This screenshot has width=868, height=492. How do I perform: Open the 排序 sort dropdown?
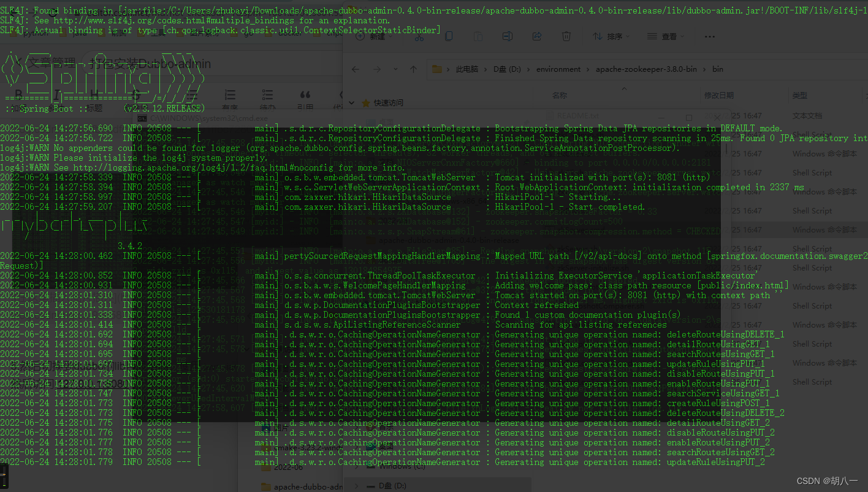(611, 37)
